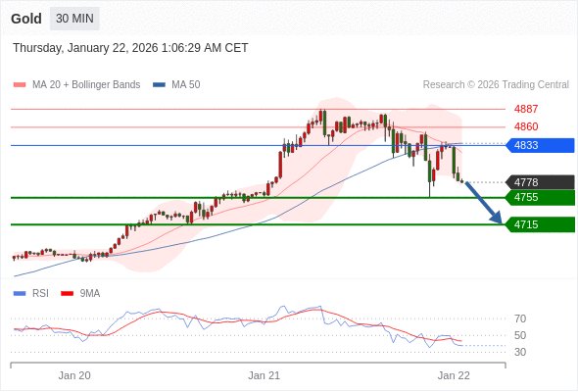
Task: Click the green 4755 support price tag
Action: 540,198
